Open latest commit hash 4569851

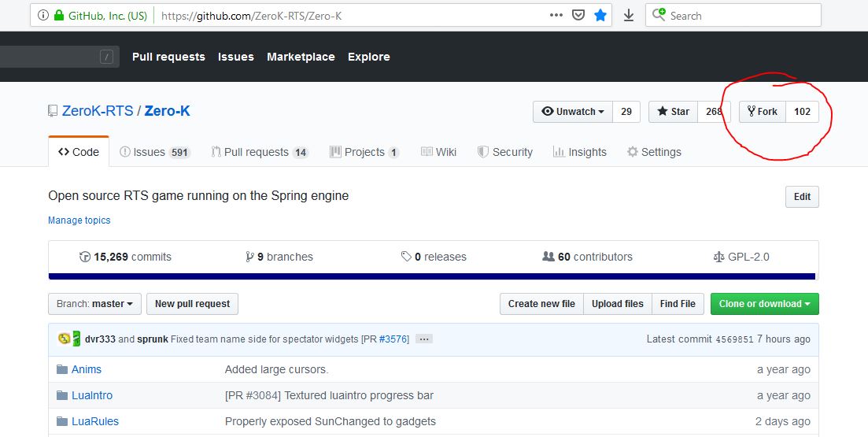(734, 339)
